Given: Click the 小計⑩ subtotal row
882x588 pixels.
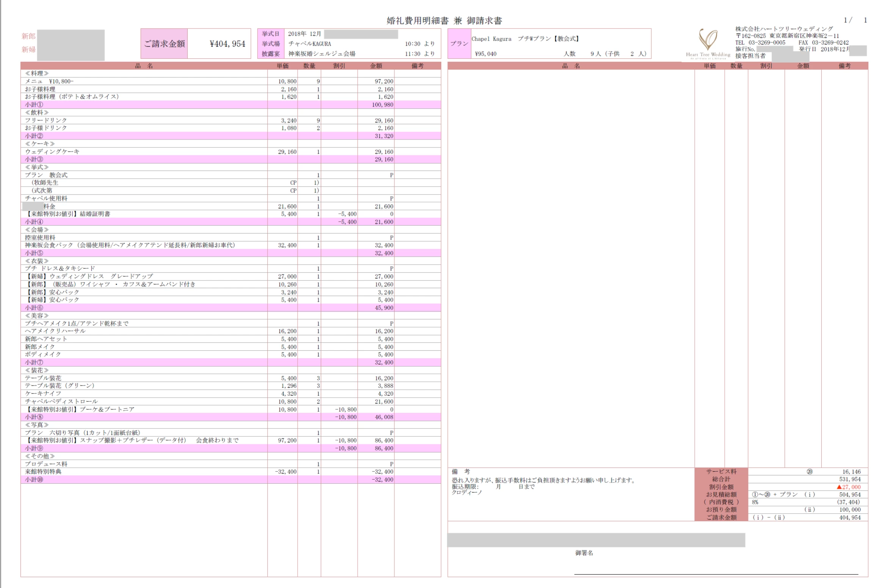Looking at the screenshot, I should (34, 480).
